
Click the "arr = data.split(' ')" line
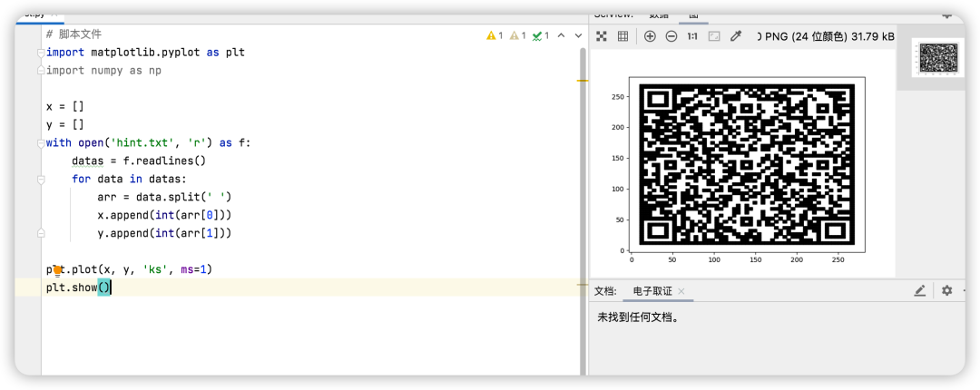tap(164, 198)
